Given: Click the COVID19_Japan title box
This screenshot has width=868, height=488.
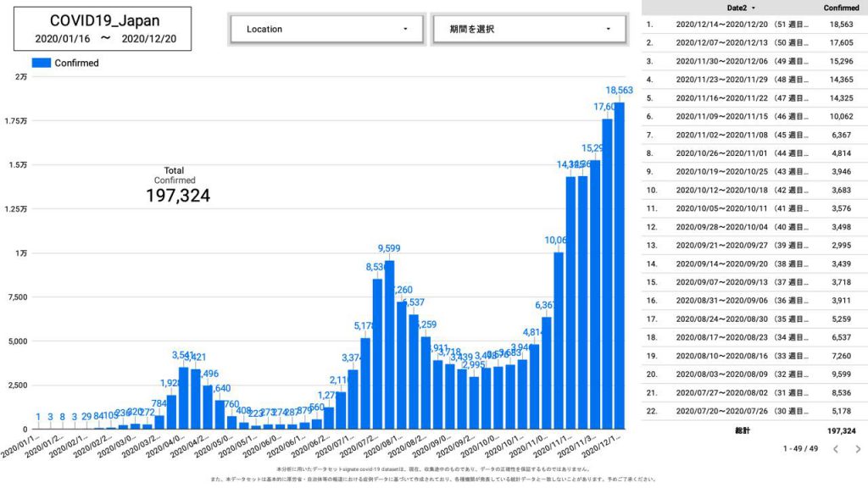Looking at the screenshot, I should [103, 29].
